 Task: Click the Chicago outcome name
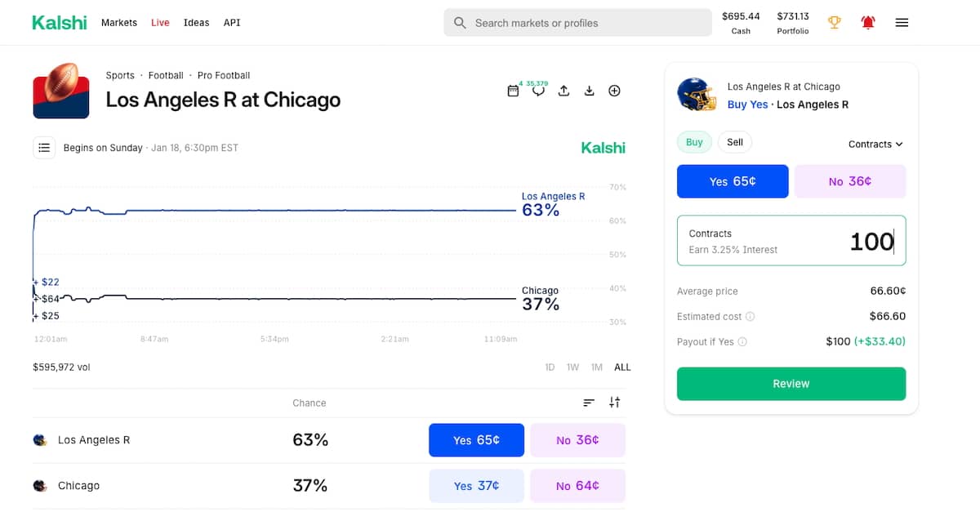(x=78, y=486)
